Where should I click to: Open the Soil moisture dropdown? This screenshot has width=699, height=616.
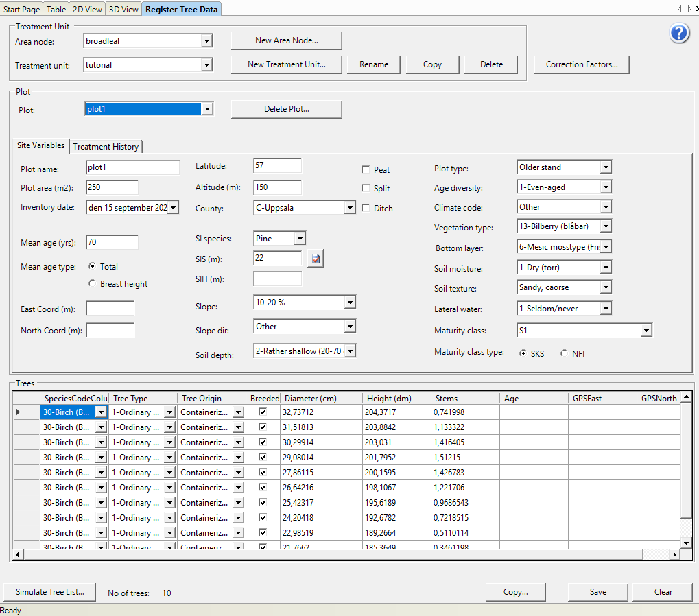click(605, 268)
